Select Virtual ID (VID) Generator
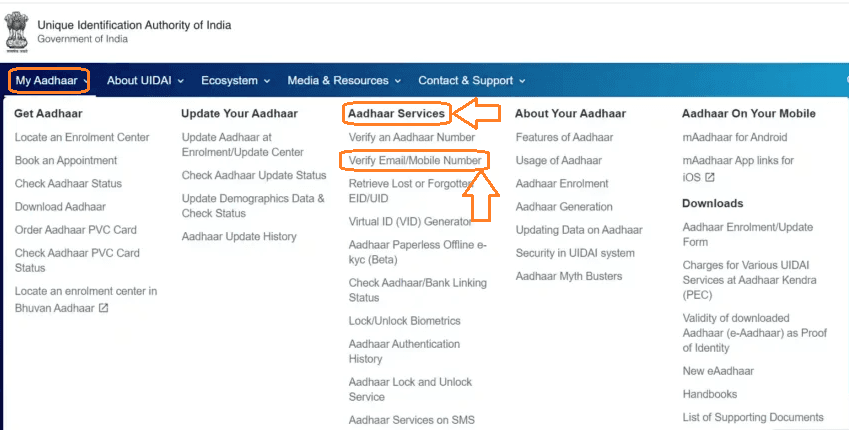This screenshot has width=849, height=430. click(x=410, y=221)
